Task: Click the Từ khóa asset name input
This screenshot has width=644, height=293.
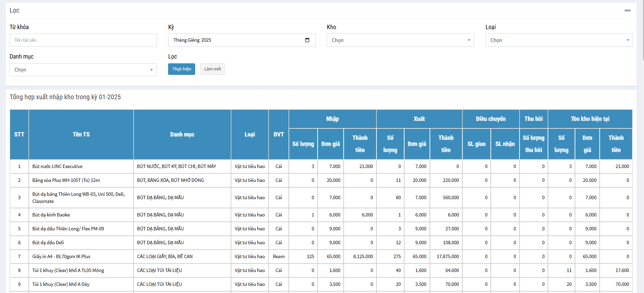Action: click(x=83, y=40)
